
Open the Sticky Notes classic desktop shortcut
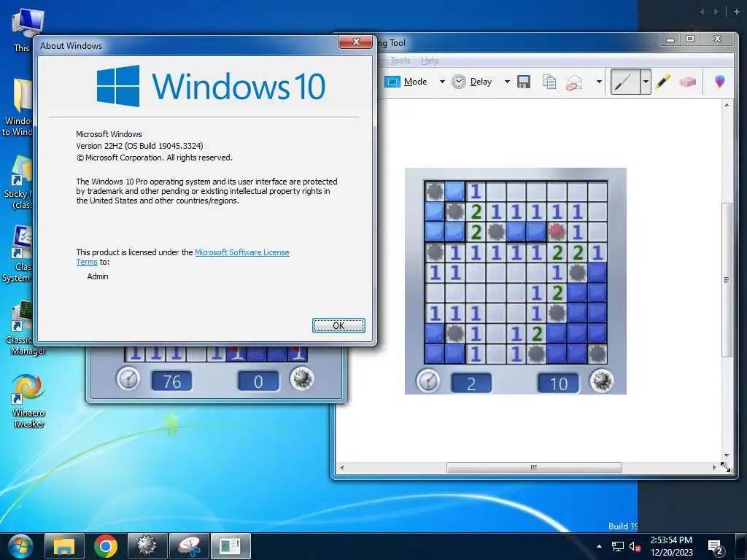pos(19,182)
